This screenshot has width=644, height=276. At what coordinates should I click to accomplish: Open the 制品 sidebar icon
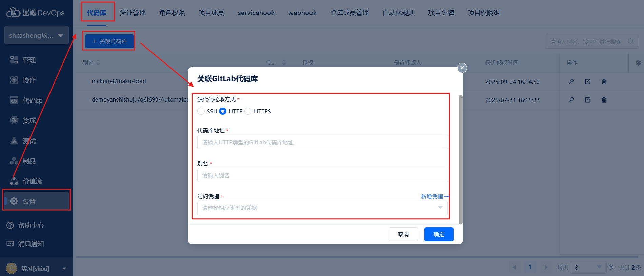click(x=14, y=161)
